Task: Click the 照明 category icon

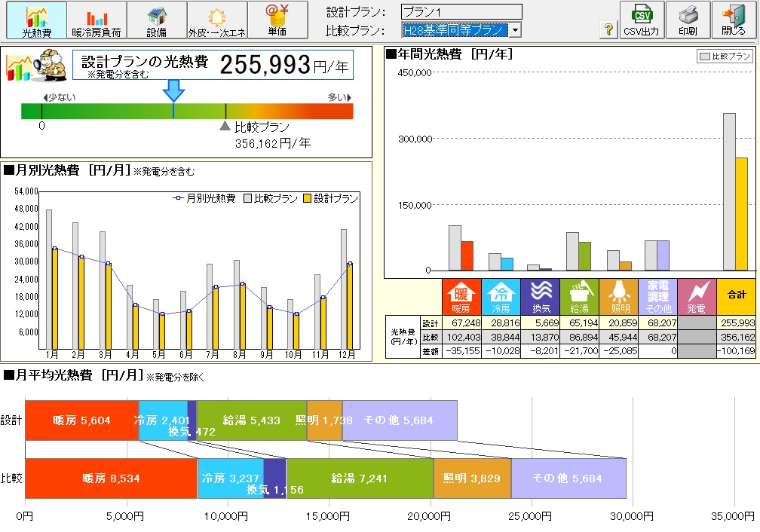Action: [x=618, y=297]
